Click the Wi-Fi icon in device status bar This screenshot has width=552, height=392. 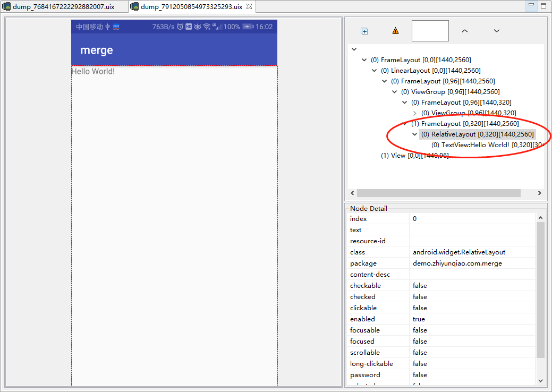pyautogui.click(x=207, y=27)
